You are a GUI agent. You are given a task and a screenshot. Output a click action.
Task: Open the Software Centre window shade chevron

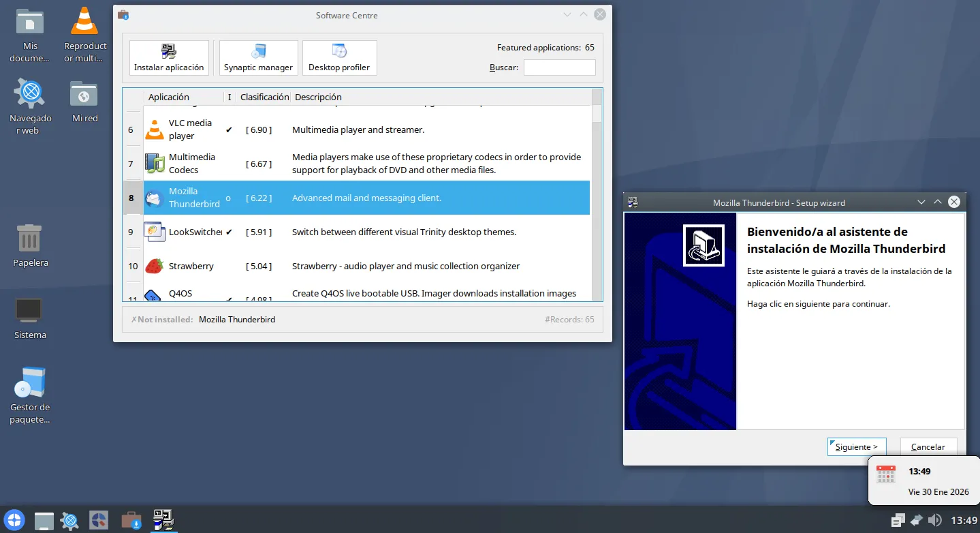click(567, 14)
